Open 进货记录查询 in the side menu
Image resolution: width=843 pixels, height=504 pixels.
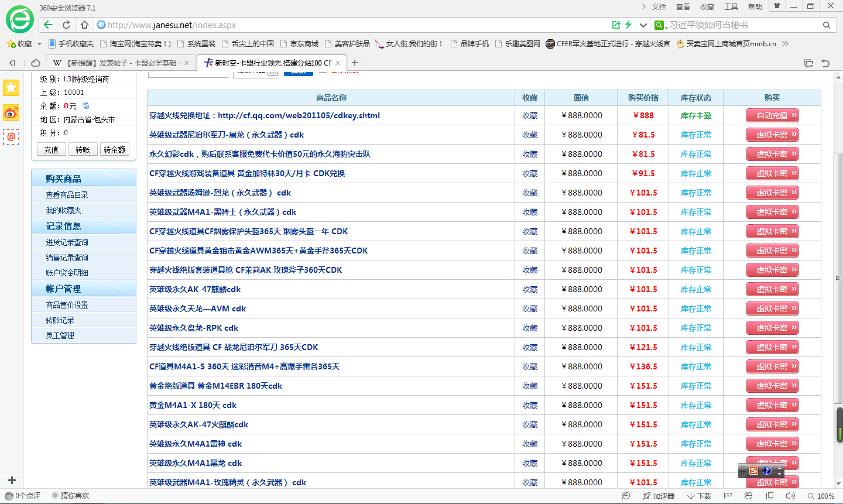67,242
